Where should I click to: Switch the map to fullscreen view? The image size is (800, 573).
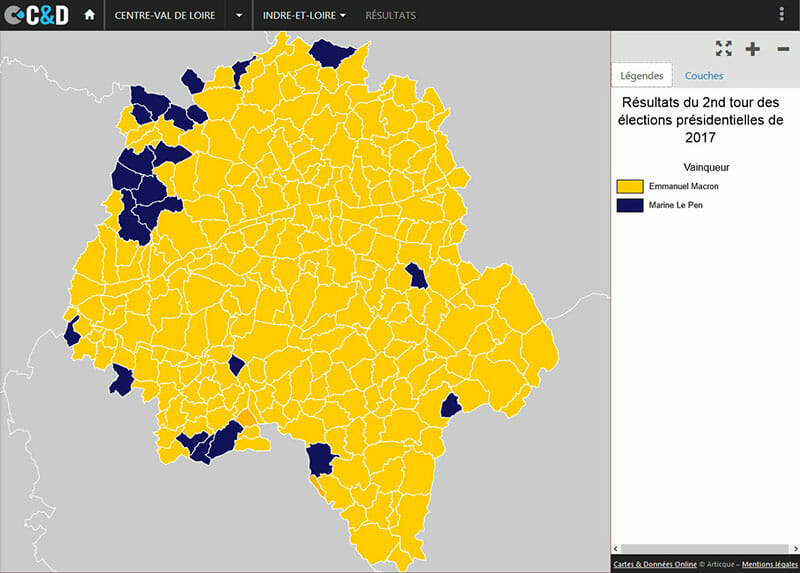[x=724, y=49]
